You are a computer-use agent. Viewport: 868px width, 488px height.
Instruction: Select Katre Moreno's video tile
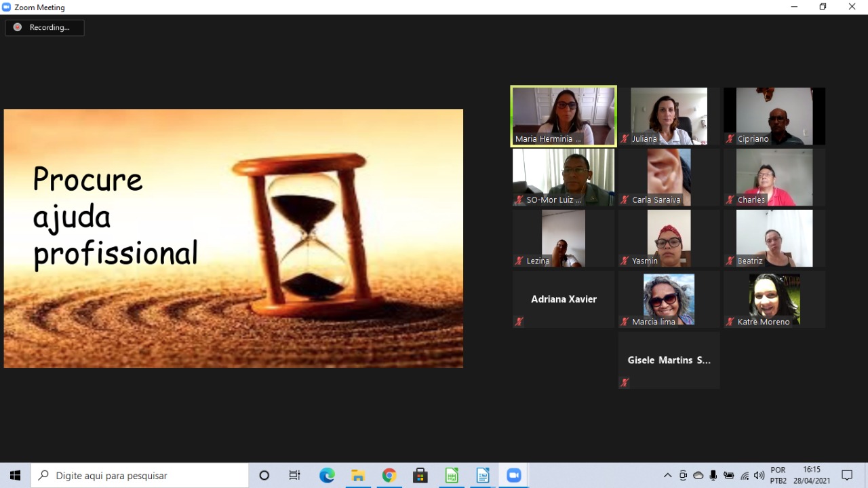pyautogui.click(x=774, y=299)
